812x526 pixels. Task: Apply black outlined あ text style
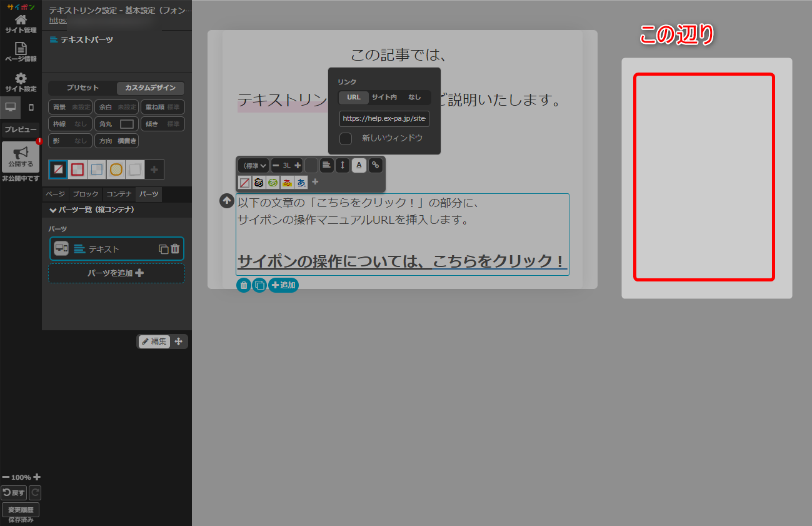[259, 183]
